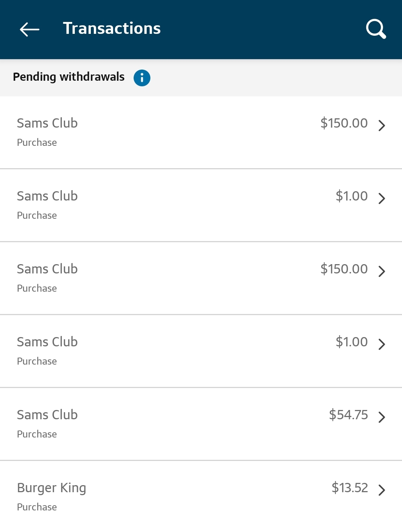Expand second Sams Club $1.00 chevron
This screenshot has width=402, height=532.
point(382,344)
